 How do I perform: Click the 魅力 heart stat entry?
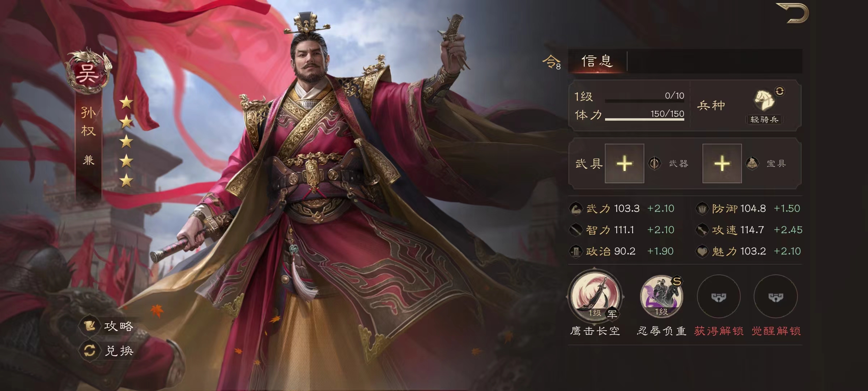(748, 251)
